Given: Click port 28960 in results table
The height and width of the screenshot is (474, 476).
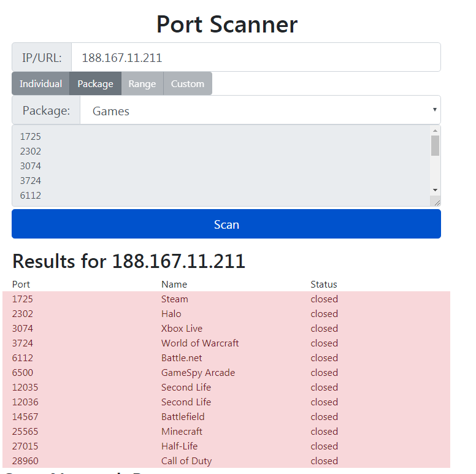Looking at the screenshot, I should 25,461.
